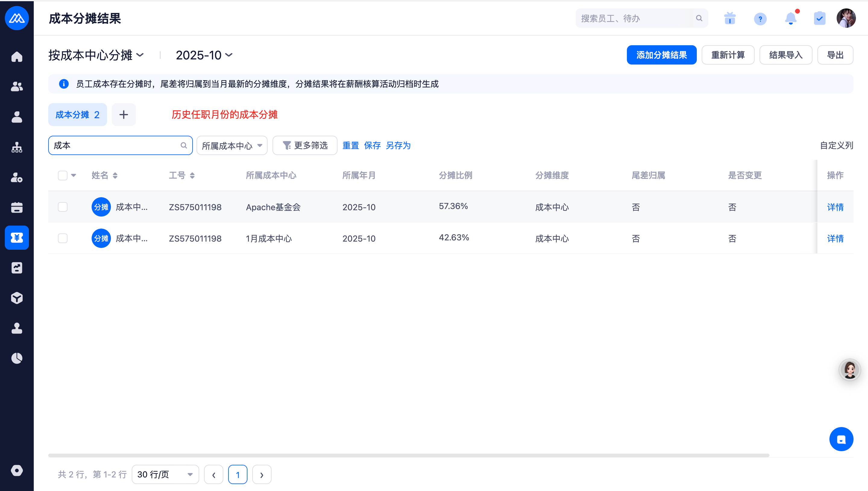Viewport: 868px width, 491px height.
Task: Select the 成本分摊 2 tab
Action: click(77, 115)
